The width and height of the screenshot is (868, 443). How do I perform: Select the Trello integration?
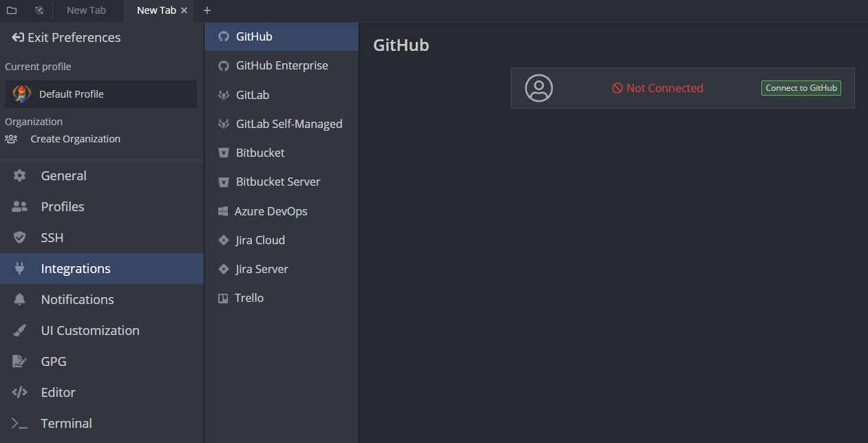(x=282, y=298)
